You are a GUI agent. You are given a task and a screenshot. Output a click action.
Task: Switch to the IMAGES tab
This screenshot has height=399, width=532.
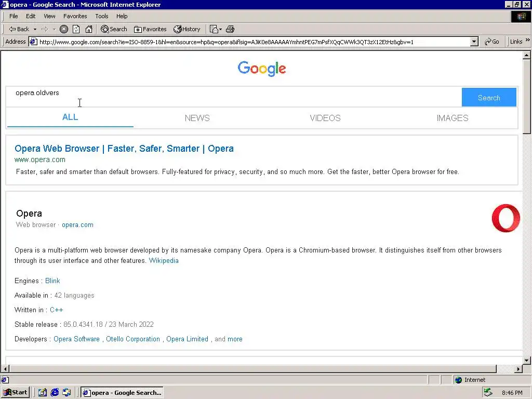(453, 118)
